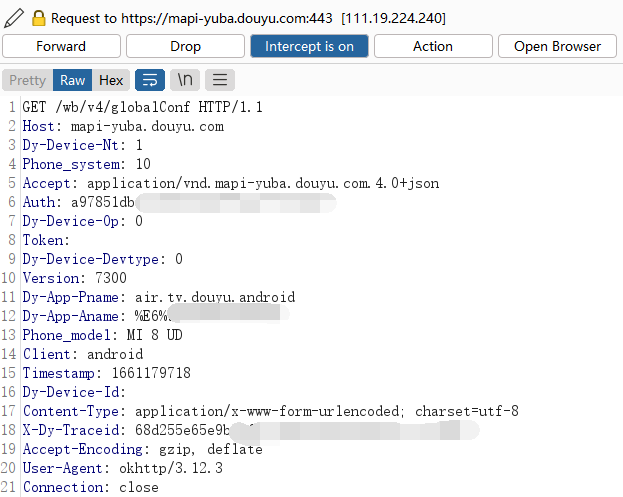Click the pencil edit icon
The image size is (623, 497).
coord(14,18)
